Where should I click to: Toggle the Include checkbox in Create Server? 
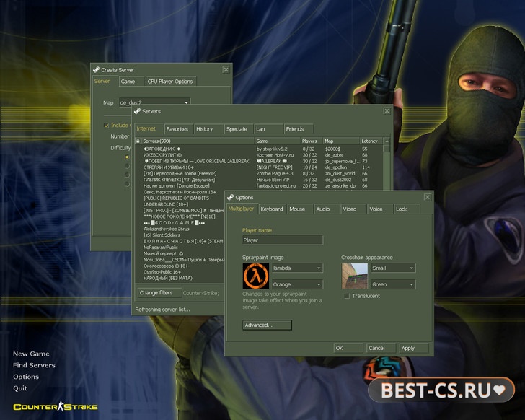pyautogui.click(x=106, y=126)
